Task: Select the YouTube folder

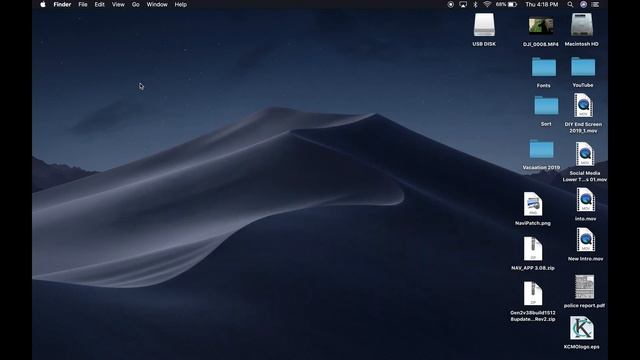Action: coord(583,67)
